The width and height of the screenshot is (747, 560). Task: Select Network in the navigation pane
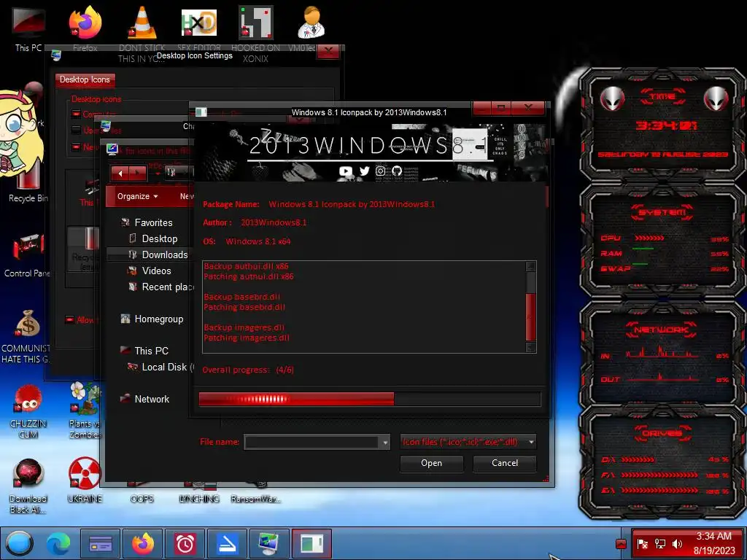(152, 399)
